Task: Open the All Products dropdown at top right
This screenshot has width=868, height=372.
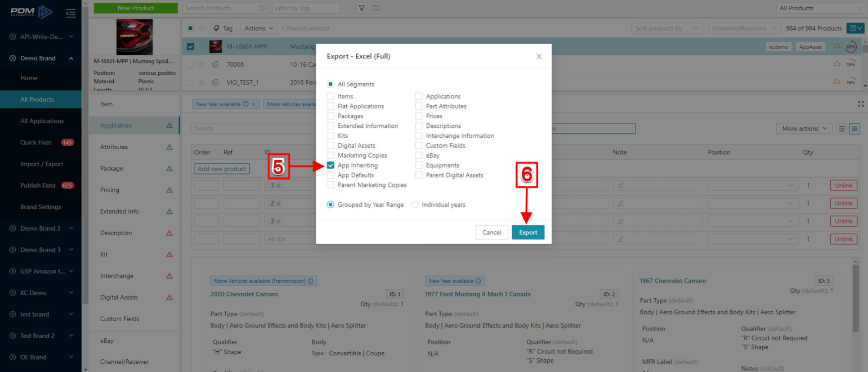Action: 820,8
